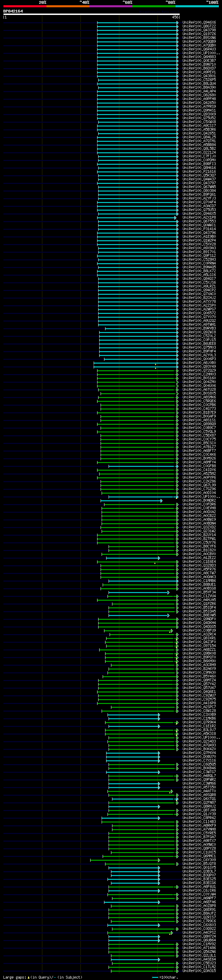
Task: Select label UniRef100_B6DXD7
Action: (x=199, y=68)
